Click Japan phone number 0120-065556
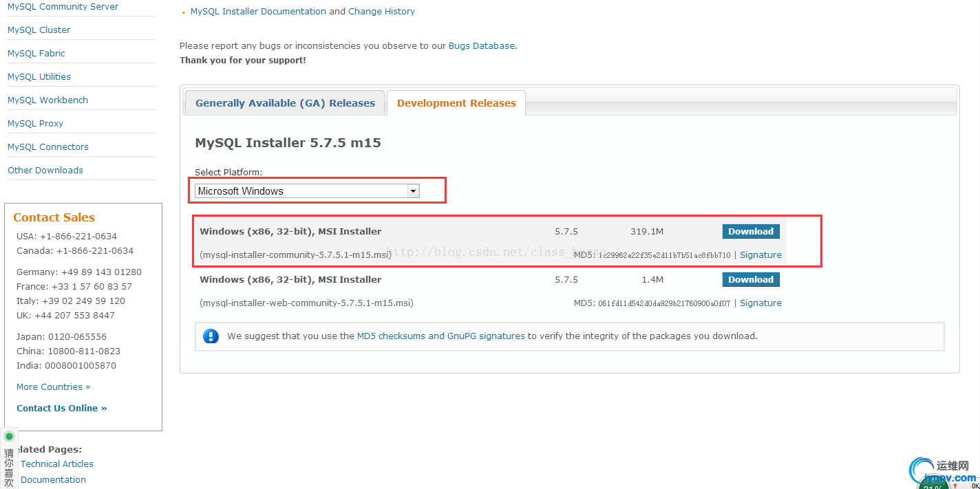This screenshot has height=489, width=980. pyautogui.click(x=77, y=337)
